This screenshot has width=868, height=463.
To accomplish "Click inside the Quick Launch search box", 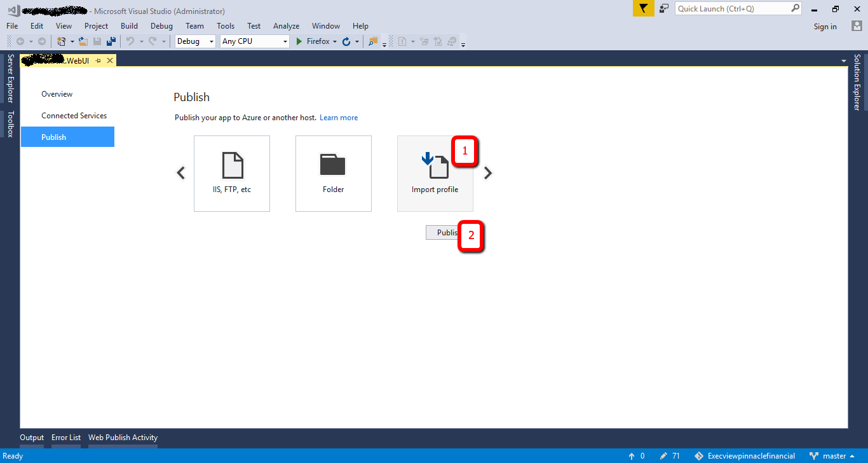I will click(731, 9).
